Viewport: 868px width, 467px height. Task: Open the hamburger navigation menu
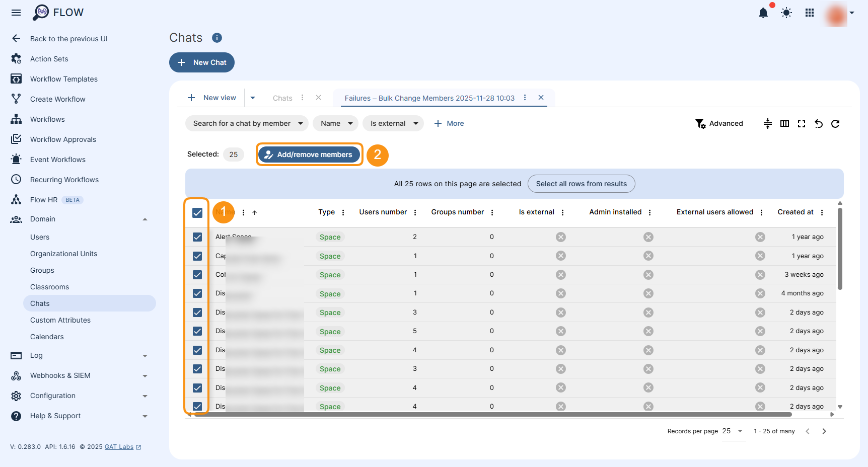pos(16,13)
